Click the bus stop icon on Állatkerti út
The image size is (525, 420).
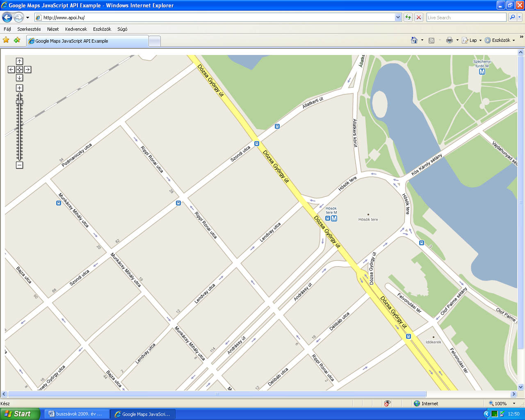(277, 126)
